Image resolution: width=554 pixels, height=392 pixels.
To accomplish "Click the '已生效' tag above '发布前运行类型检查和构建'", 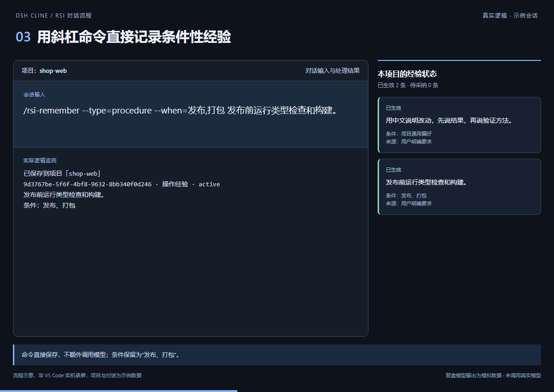I will tap(394, 170).
